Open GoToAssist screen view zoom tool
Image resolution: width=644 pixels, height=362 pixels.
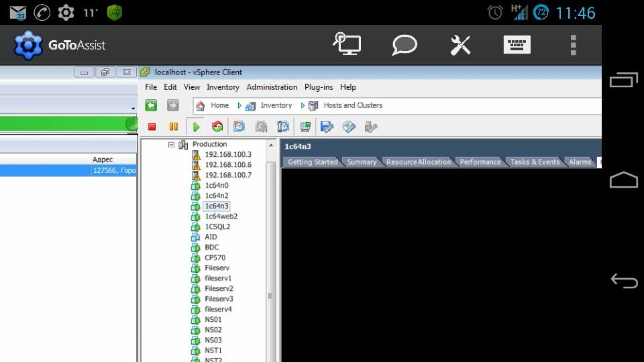347,44
